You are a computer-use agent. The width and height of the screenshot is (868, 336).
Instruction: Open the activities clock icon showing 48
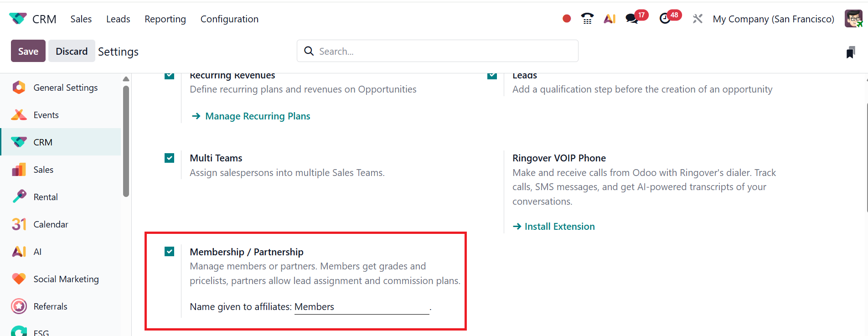click(x=665, y=19)
